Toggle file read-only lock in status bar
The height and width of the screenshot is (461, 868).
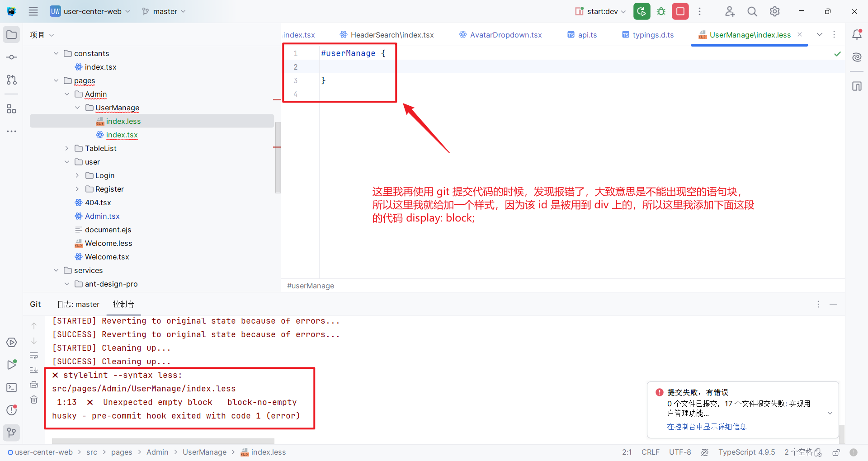[836, 452]
